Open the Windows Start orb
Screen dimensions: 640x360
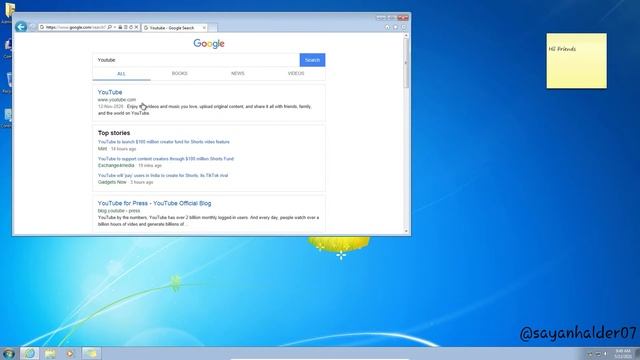pos(9,353)
